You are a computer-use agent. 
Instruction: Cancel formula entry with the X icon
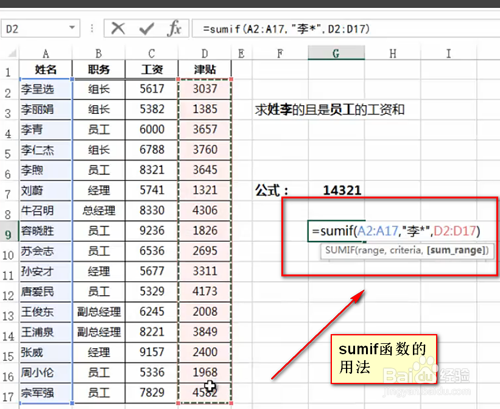click(118, 29)
